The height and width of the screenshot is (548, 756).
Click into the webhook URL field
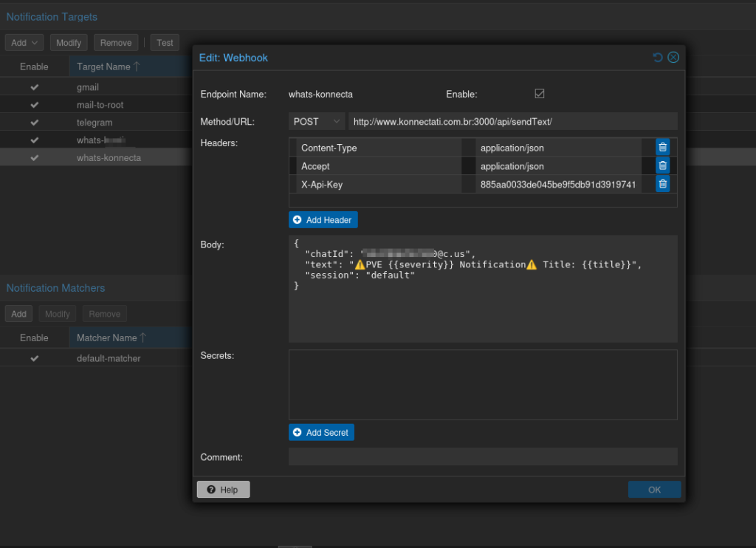coord(512,121)
